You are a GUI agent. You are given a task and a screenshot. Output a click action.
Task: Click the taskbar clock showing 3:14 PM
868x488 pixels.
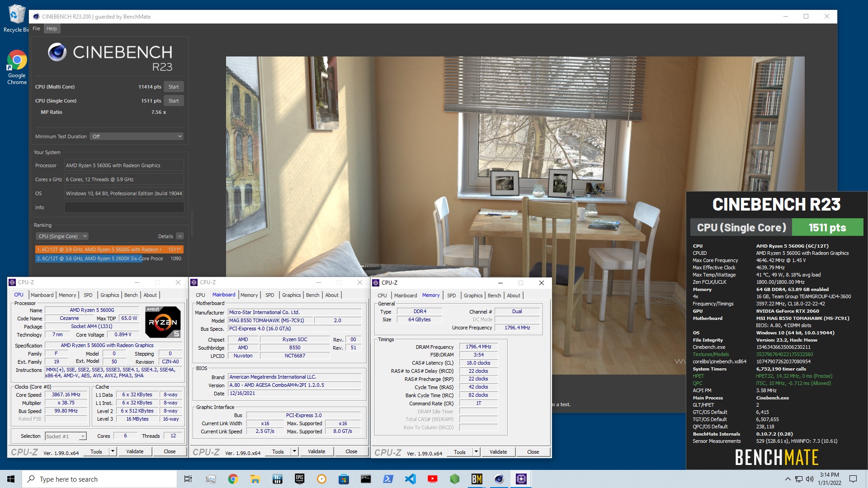coord(829,479)
